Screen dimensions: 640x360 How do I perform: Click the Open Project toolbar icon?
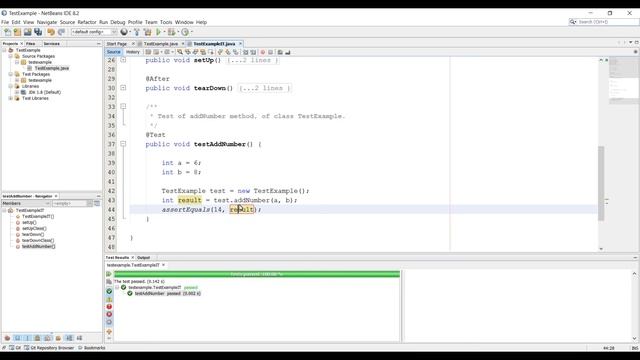click(x=27, y=32)
